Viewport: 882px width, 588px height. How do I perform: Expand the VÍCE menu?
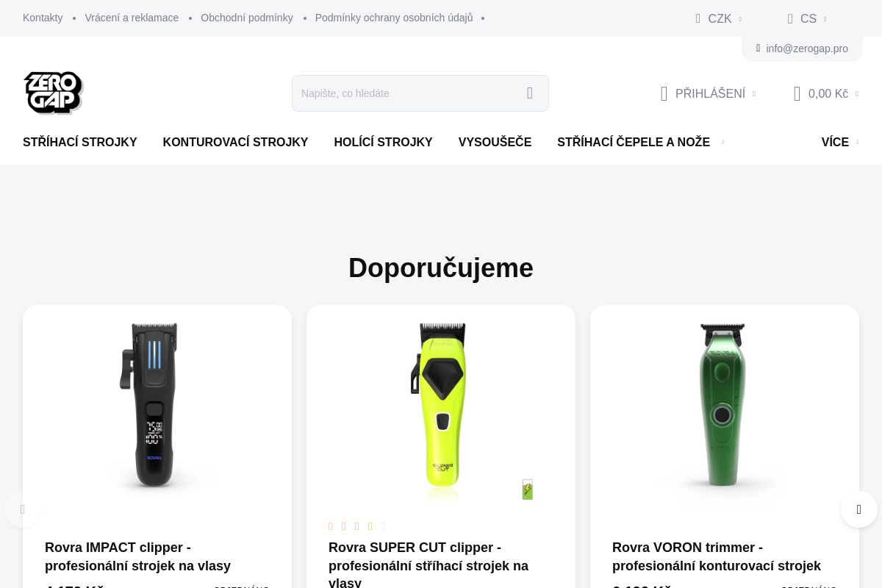point(840,143)
